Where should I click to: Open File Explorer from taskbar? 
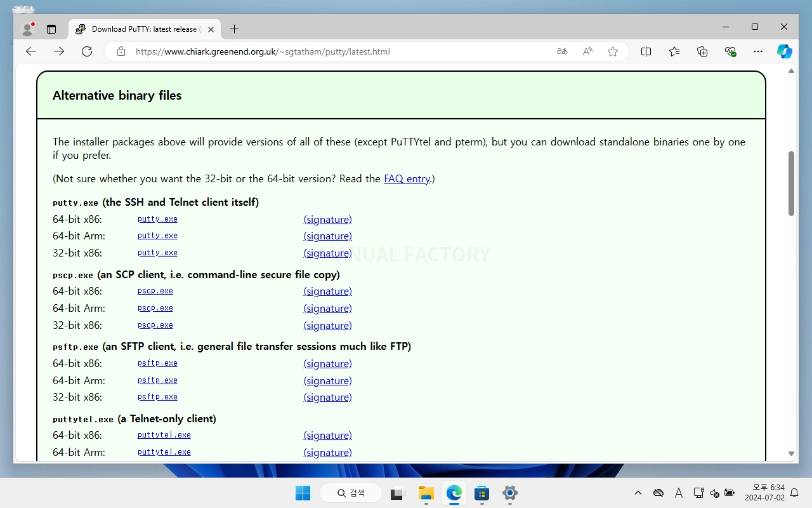[x=426, y=493]
